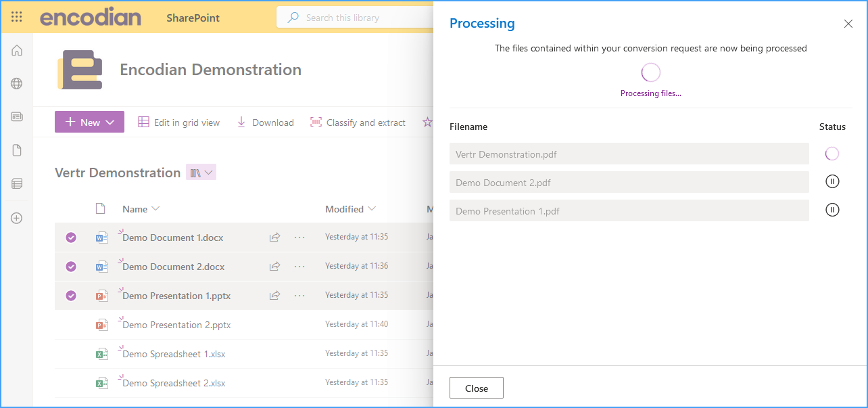Click Vertr Demonstration.pdf filename field
This screenshot has height=408, width=868.
pos(629,154)
